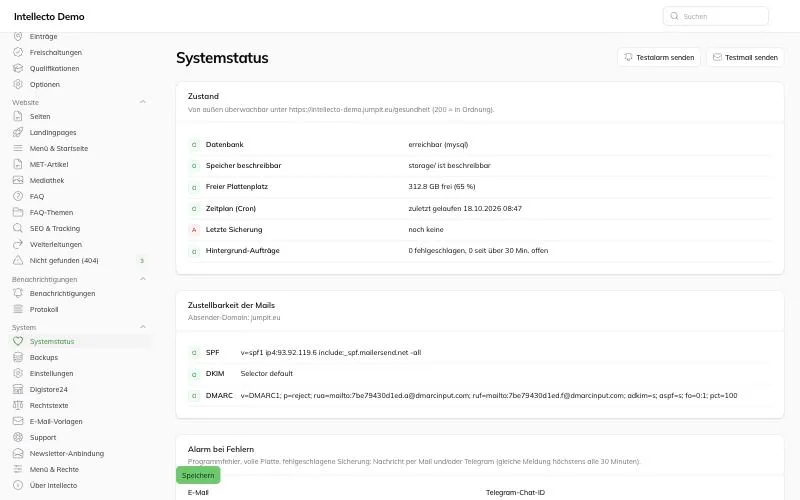800x500 pixels.
Task: Click the "Speicher beschreibbar" row label
Action: 243,165
